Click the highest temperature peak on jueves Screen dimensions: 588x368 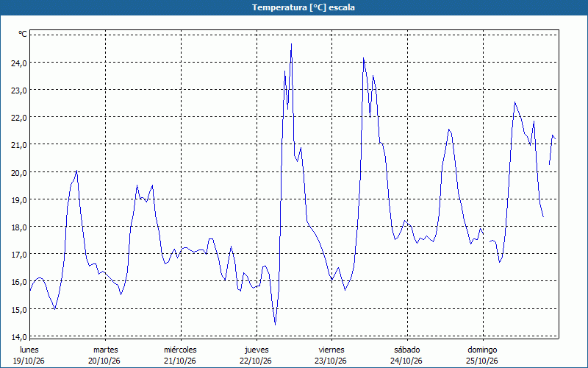[291, 44]
